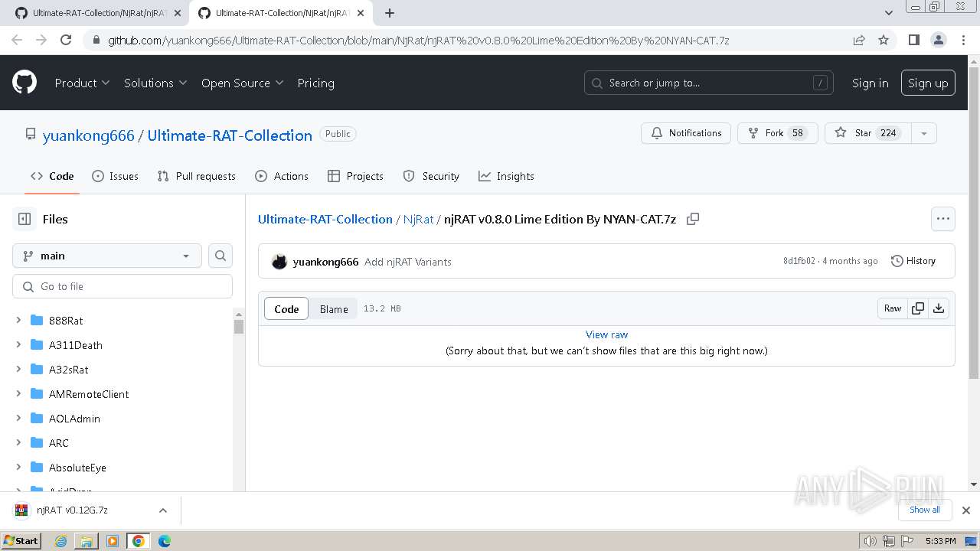Expand the Product menu
Screen dimensions: 980x551
(x=82, y=83)
